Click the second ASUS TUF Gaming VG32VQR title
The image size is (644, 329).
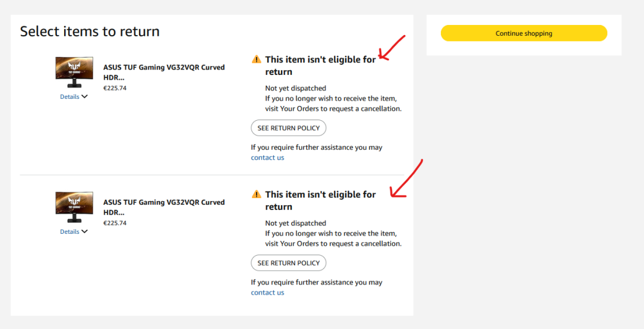pyautogui.click(x=164, y=207)
